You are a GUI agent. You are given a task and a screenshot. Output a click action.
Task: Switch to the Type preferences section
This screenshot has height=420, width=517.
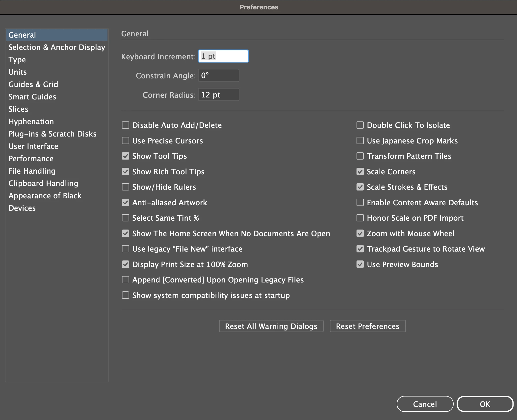(x=17, y=60)
